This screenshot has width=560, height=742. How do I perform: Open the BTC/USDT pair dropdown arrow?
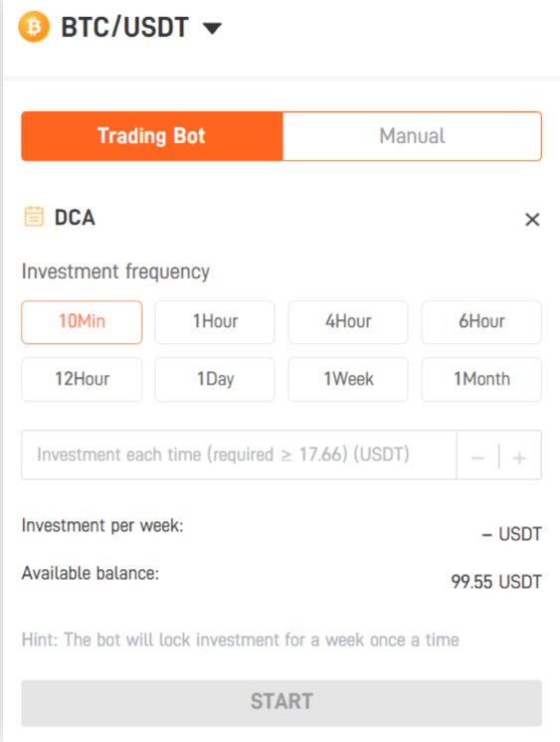click(x=212, y=29)
